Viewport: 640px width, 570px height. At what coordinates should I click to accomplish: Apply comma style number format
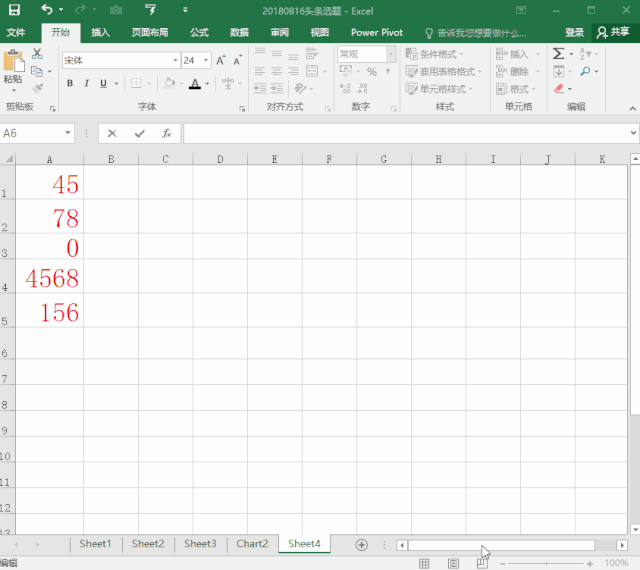(x=388, y=72)
